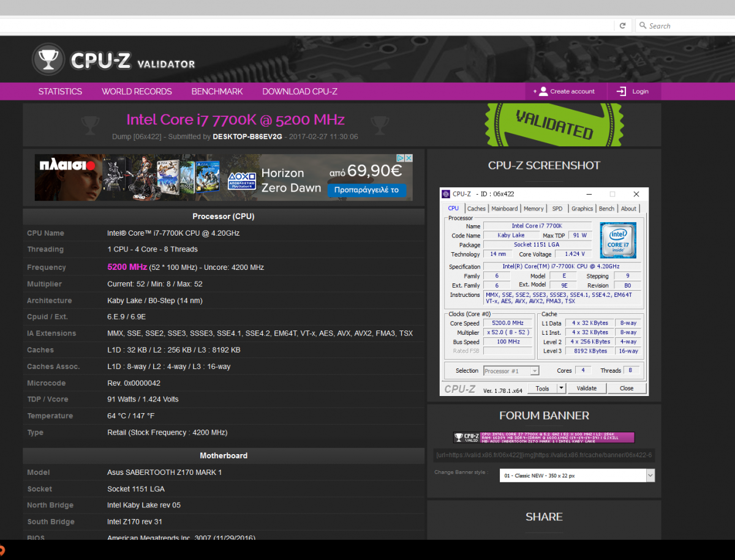Click the Processor (CPU) section header
The image size is (735, 560).
click(x=224, y=217)
